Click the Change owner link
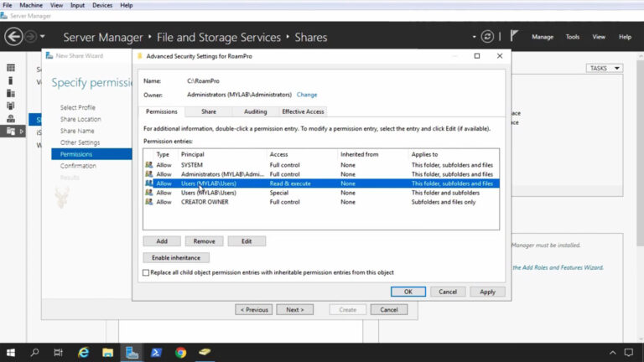The height and width of the screenshot is (362, 644). click(x=307, y=95)
